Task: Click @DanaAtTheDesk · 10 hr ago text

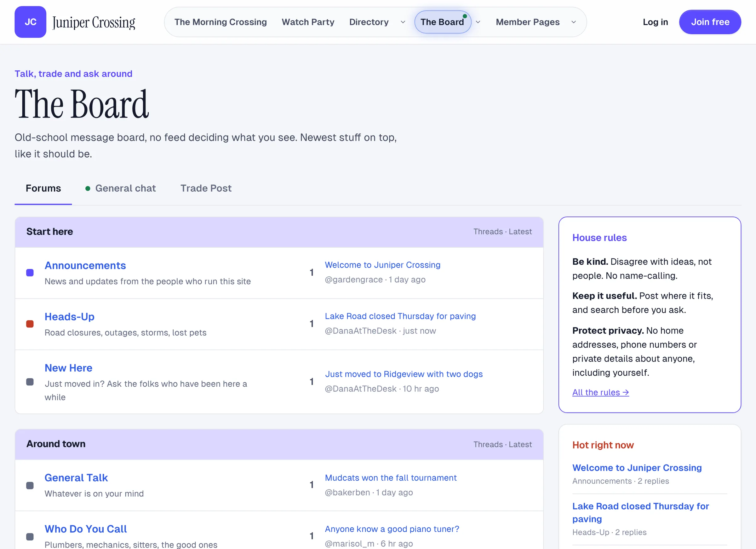Action: tap(382, 389)
